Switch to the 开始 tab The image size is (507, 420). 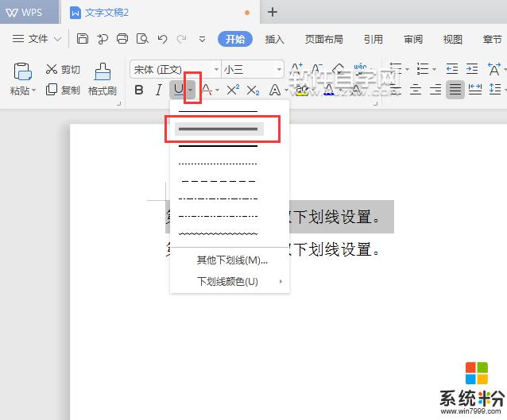pos(235,39)
